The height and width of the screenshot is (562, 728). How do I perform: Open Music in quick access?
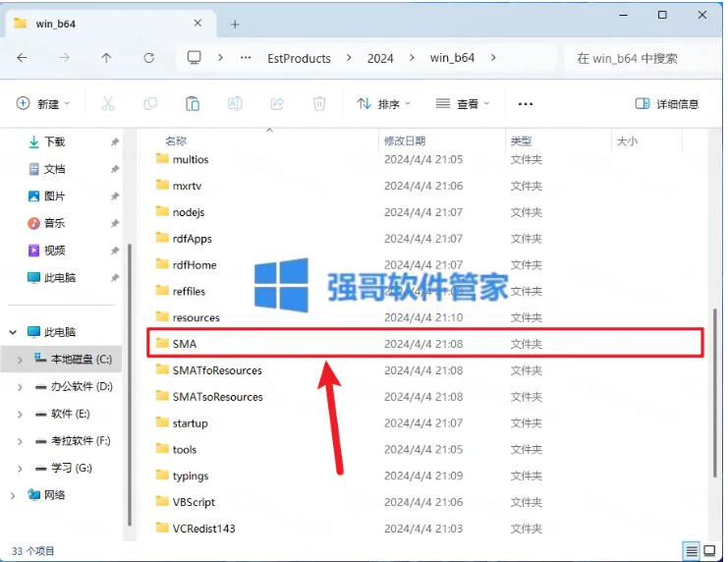pos(46,223)
